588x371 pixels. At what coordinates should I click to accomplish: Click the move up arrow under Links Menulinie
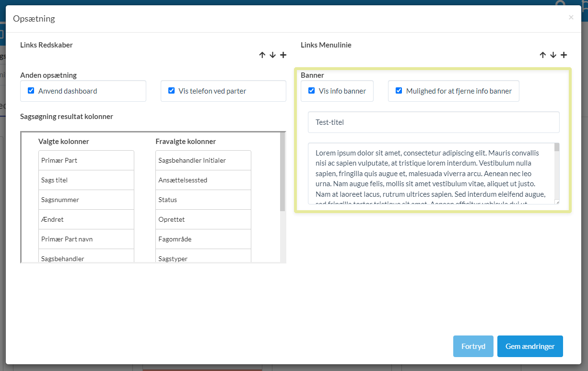tap(543, 55)
